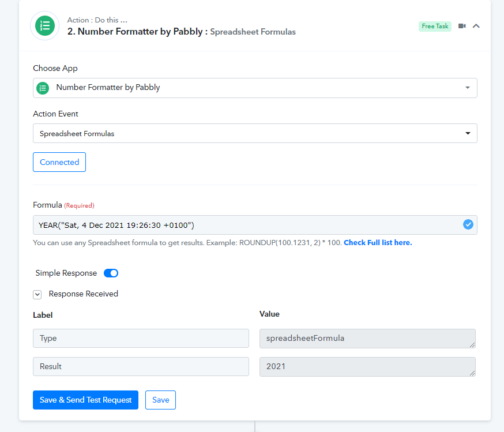The image size is (504, 432).
Task: Click resize handle of 2021 value box
Action: pyautogui.click(x=472, y=373)
